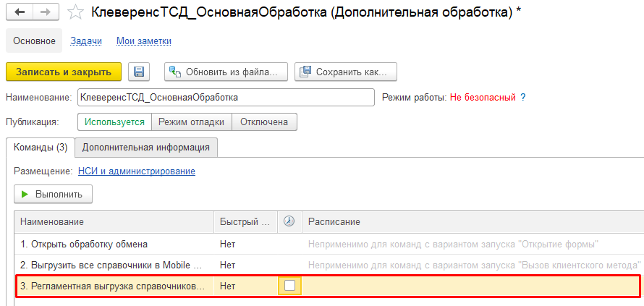Click Записать и закрыть button
The width and height of the screenshot is (644, 306).
click(x=64, y=72)
